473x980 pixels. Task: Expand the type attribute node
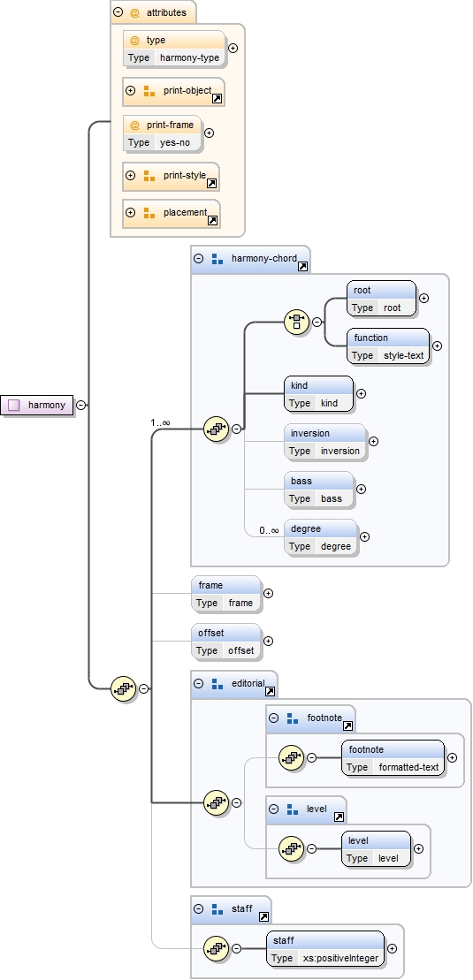coord(233,48)
